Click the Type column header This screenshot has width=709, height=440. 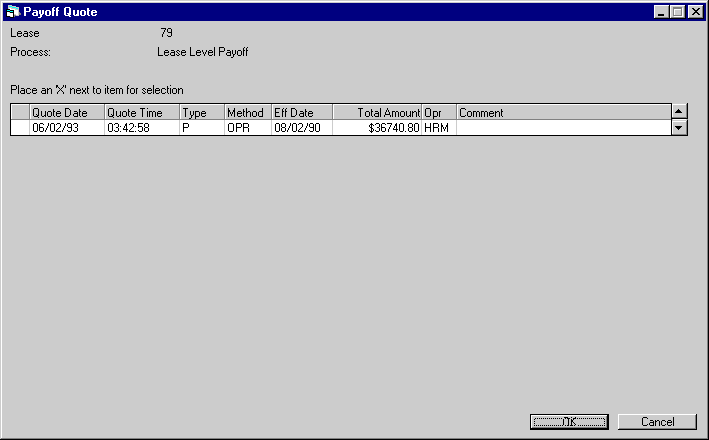pos(202,112)
